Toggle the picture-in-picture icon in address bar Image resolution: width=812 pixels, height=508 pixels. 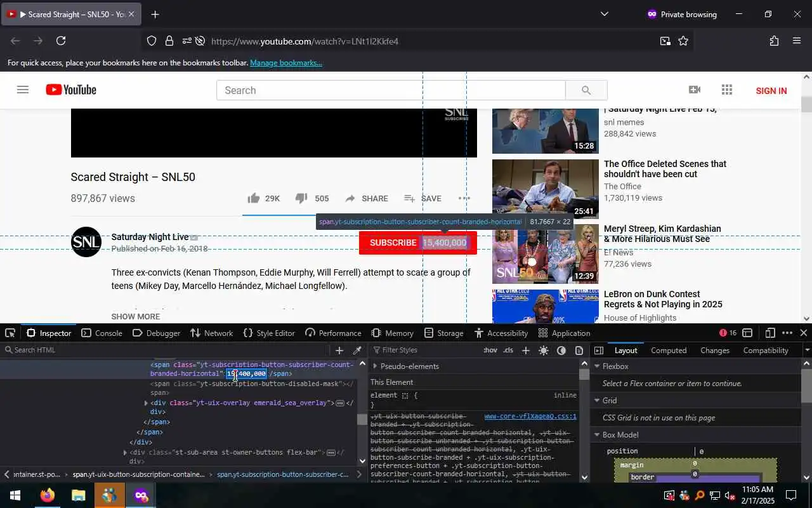pos(665,41)
